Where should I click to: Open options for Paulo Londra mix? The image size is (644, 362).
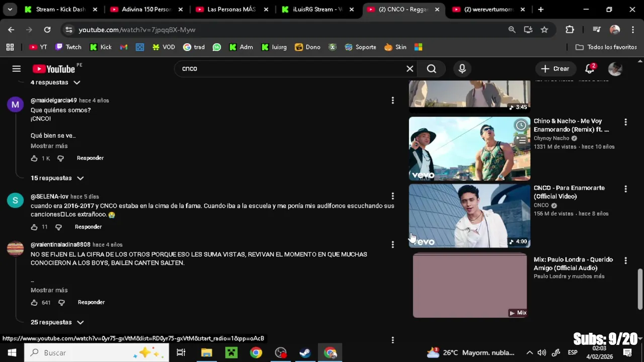click(625, 261)
